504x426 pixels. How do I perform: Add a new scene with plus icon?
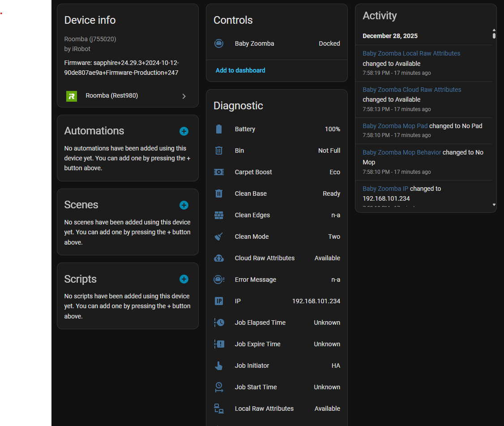coord(184,205)
